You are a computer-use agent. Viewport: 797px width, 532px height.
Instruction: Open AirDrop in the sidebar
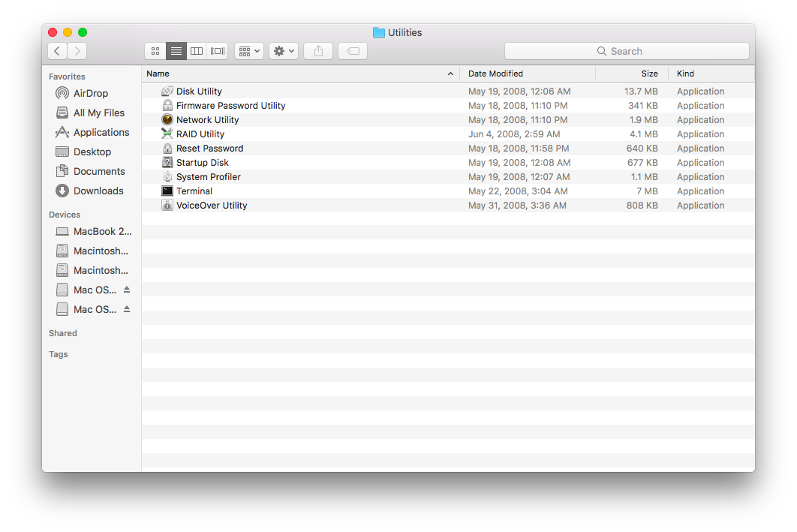tap(91, 93)
